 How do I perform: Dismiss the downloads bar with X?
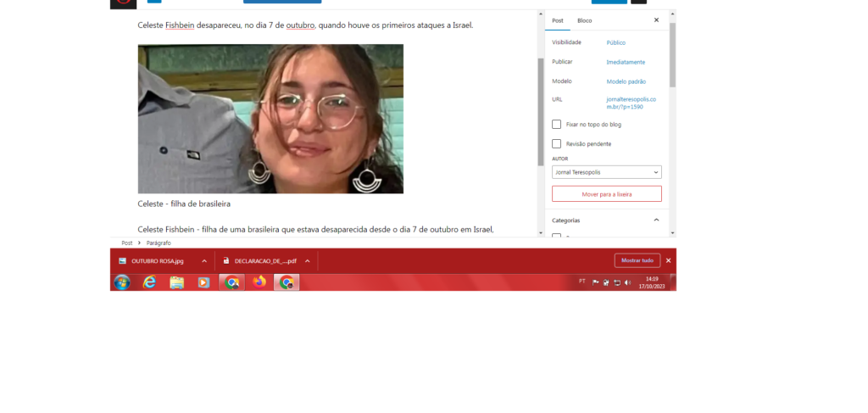(668, 260)
